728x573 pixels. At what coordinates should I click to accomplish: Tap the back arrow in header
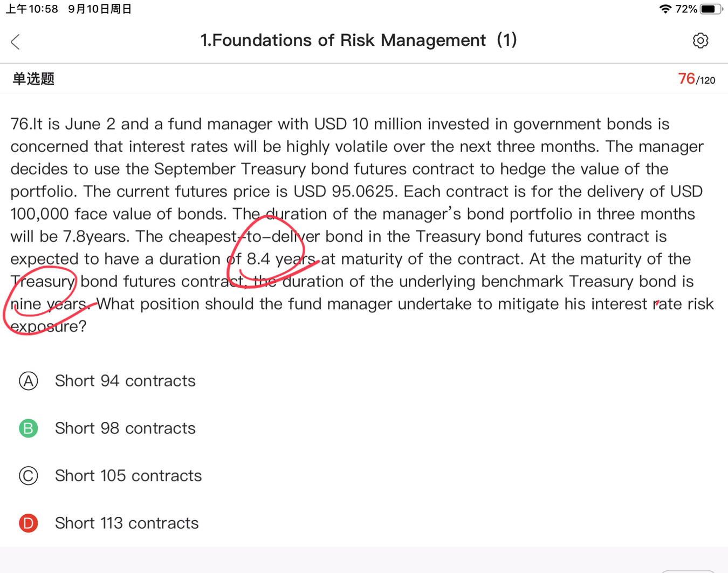pyautogui.click(x=16, y=42)
